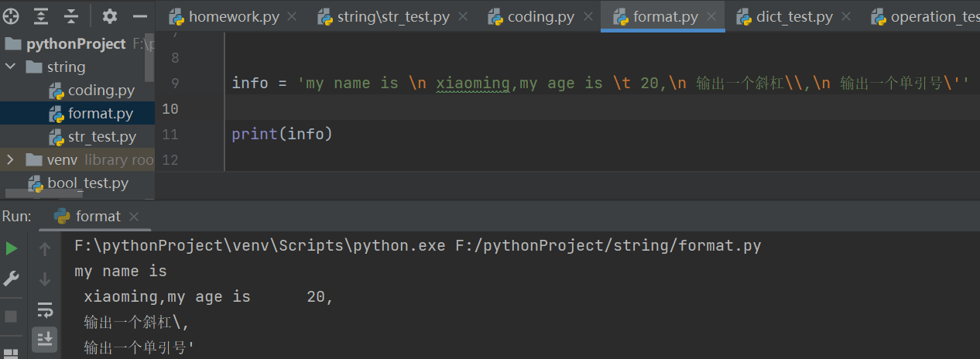The width and height of the screenshot is (980, 359).
Task: Close the format Run tab
Action: point(134,217)
